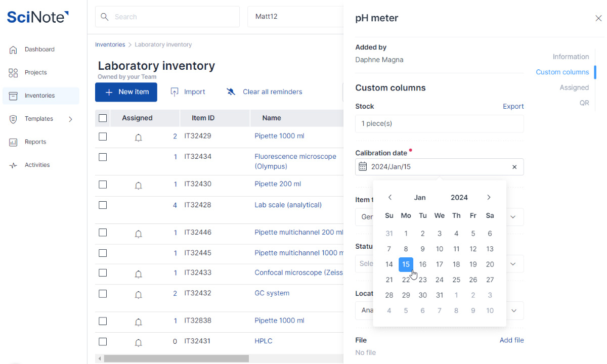Select the HPLC row checkbox
Screen dimensions: 607x364
coord(103,341)
